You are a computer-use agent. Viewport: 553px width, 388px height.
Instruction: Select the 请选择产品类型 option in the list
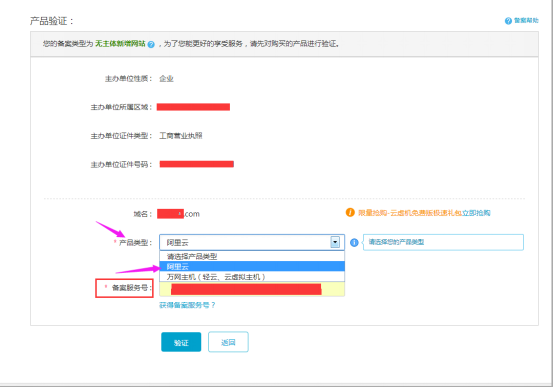pos(252,256)
